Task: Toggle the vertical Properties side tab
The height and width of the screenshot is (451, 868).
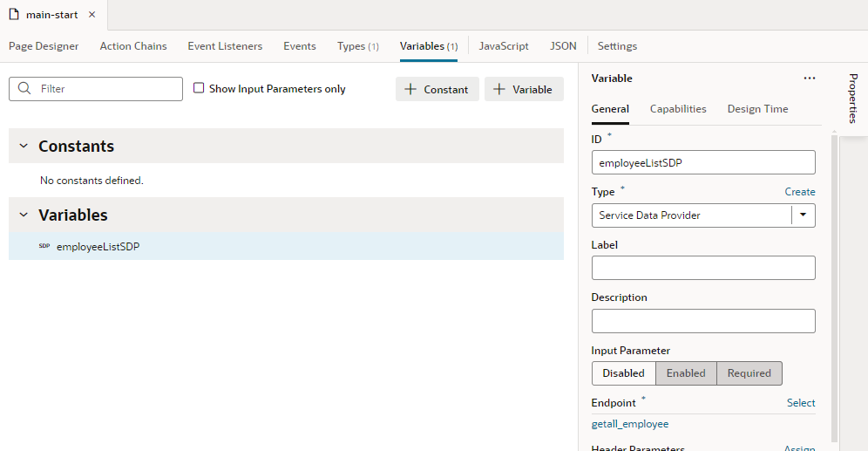Action: [x=853, y=99]
